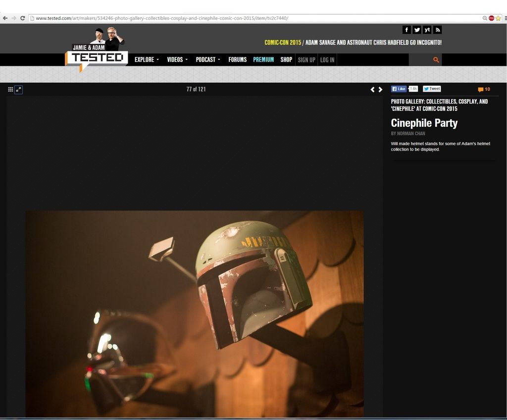
Task: Toggle fullscreen gallery view
Action: pos(19,90)
